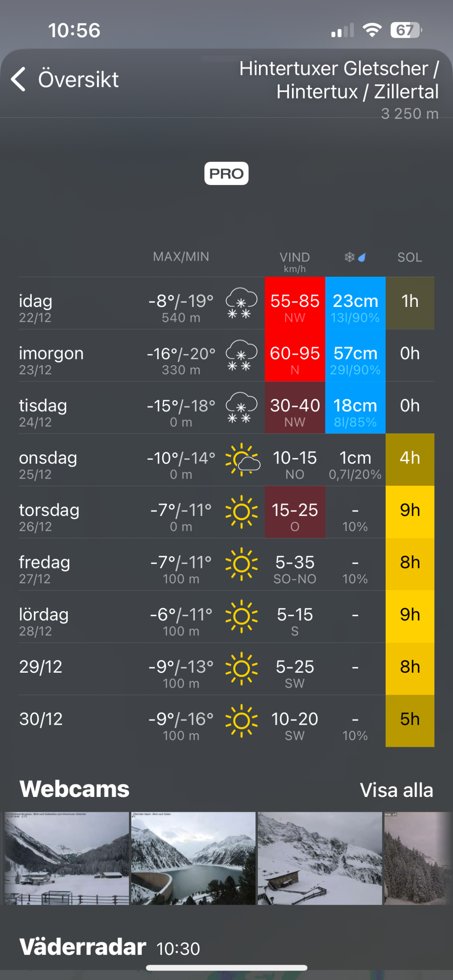Open the reservoir dam webcam thumbnail

[193, 858]
